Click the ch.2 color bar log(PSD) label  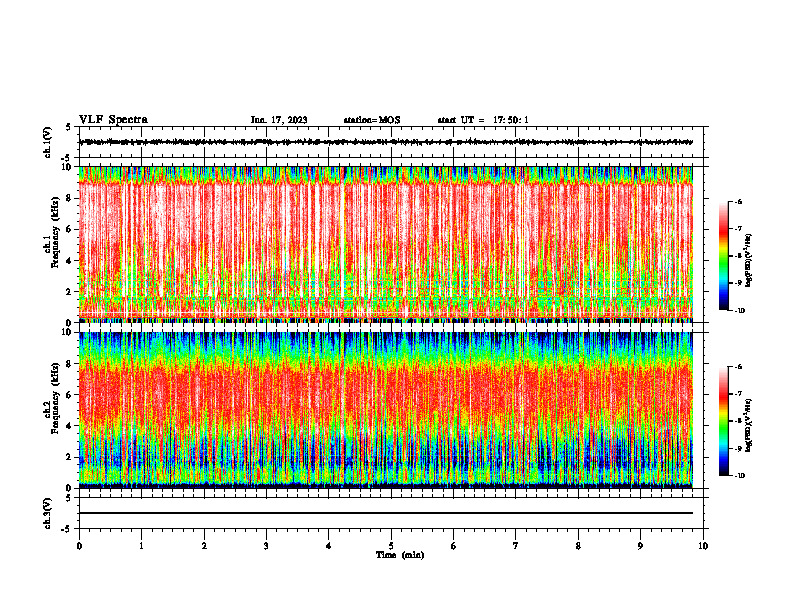[x=749, y=425]
